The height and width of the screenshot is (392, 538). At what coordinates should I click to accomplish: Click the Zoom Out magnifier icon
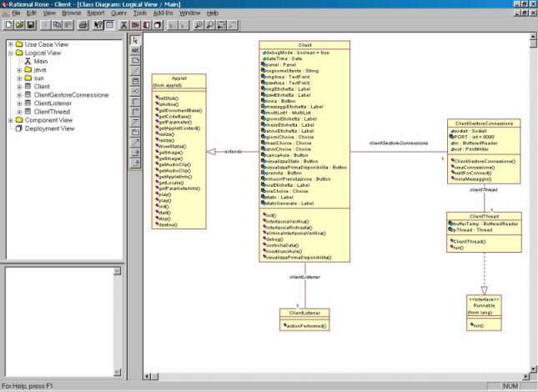[x=210, y=25]
